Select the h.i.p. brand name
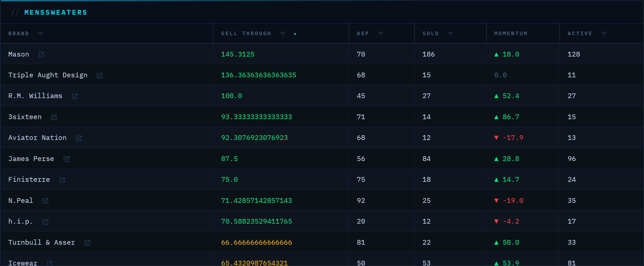This screenshot has width=644, height=266. [x=21, y=221]
